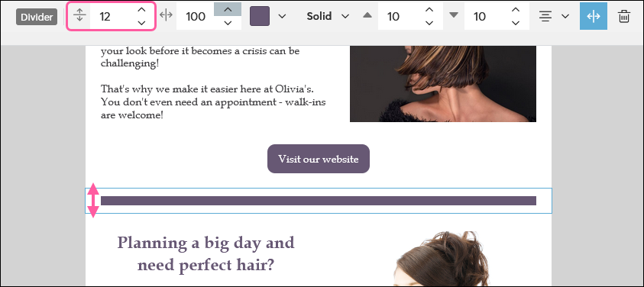
Task: Toggle the blue full-width button
Action: 594,16
